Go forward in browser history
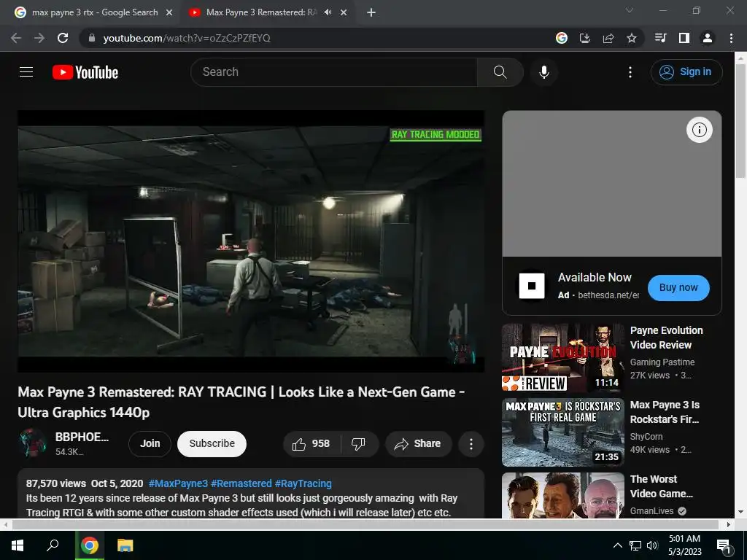The height and width of the screenshot is (560, 747). [x=39, y=38]
